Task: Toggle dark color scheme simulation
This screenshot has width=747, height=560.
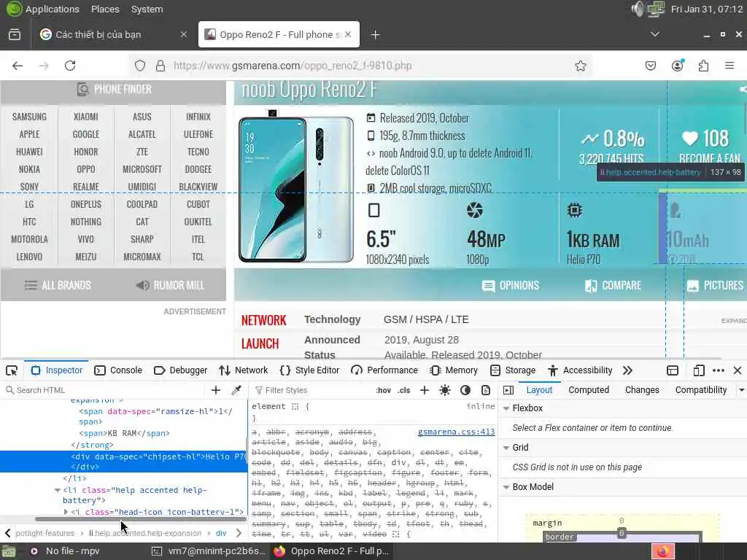Action: click(465, 390)
